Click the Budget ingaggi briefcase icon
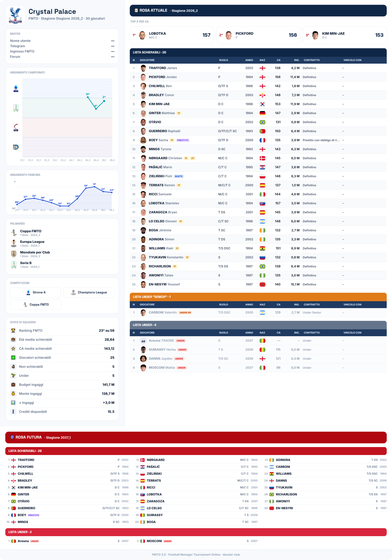Screen dimensions: 392x560 coord(13,385)
